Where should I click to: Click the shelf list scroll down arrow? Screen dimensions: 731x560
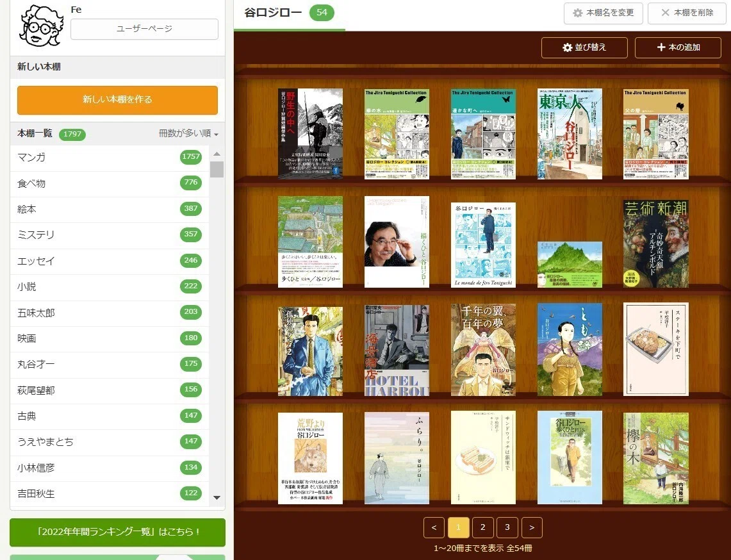tap(217, 497)
